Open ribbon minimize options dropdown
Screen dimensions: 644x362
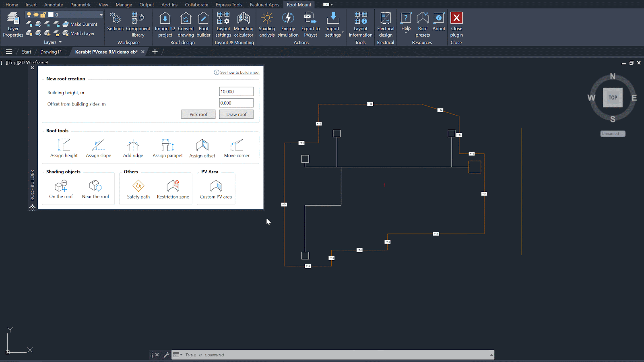(x=331, y=5)
